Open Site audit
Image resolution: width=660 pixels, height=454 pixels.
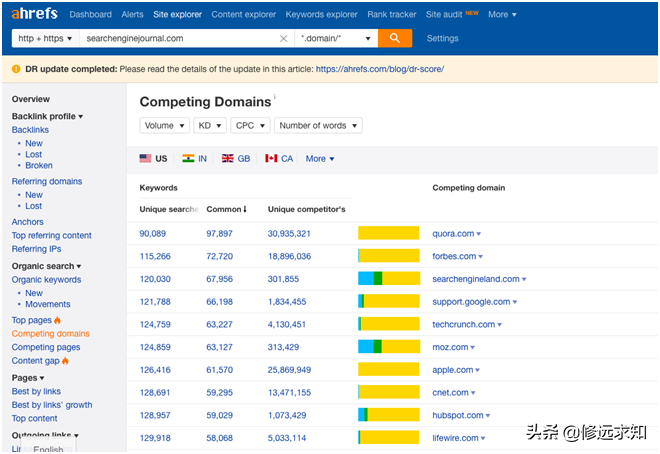pyautogui.click(x=444, y=14)
